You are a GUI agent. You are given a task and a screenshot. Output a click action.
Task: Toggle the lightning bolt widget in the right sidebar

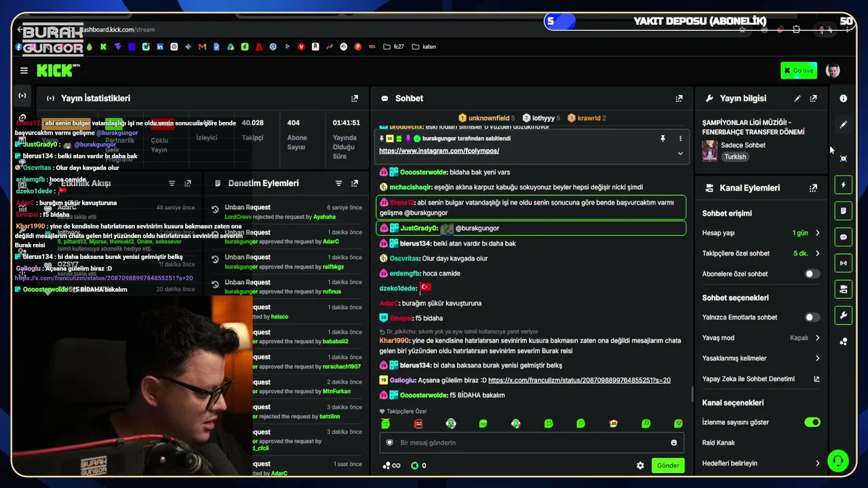click(x=844, y=185)
